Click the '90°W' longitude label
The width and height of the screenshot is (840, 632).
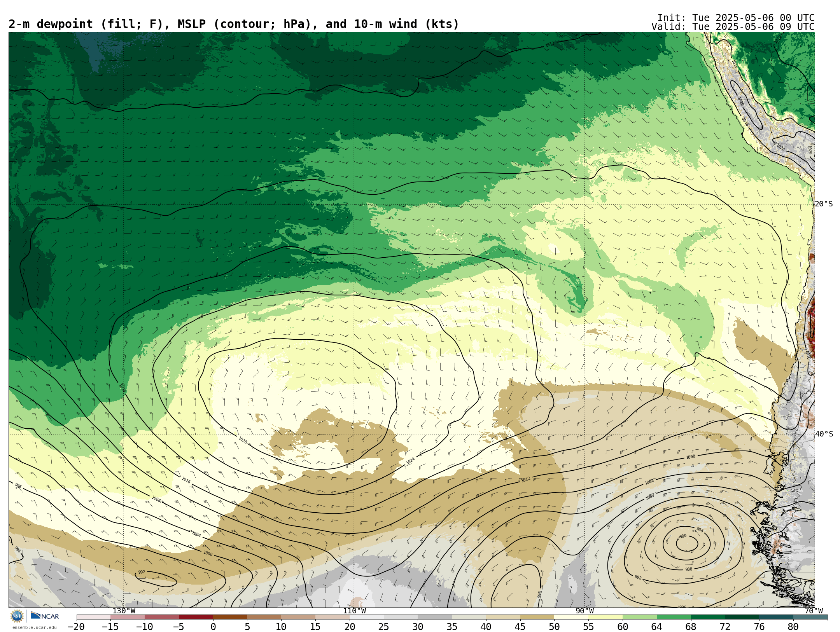pos(584,611)
